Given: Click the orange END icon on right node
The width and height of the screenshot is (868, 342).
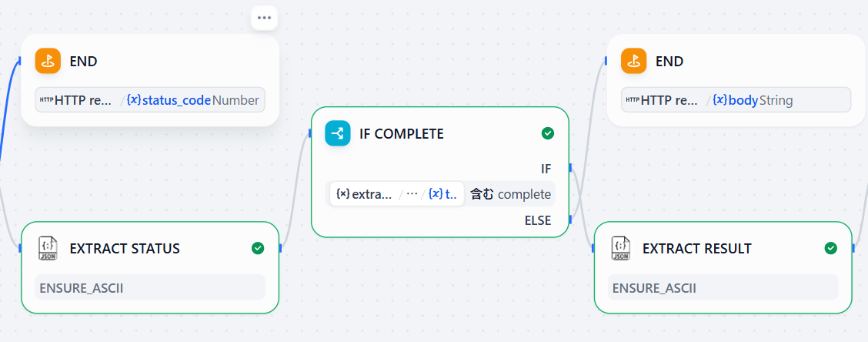Looking at the screenshot, I should coord(634,61).
